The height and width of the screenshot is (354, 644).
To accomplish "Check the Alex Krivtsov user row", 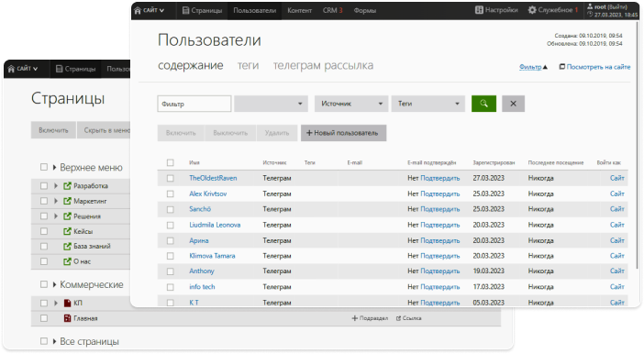I will 170,194.
